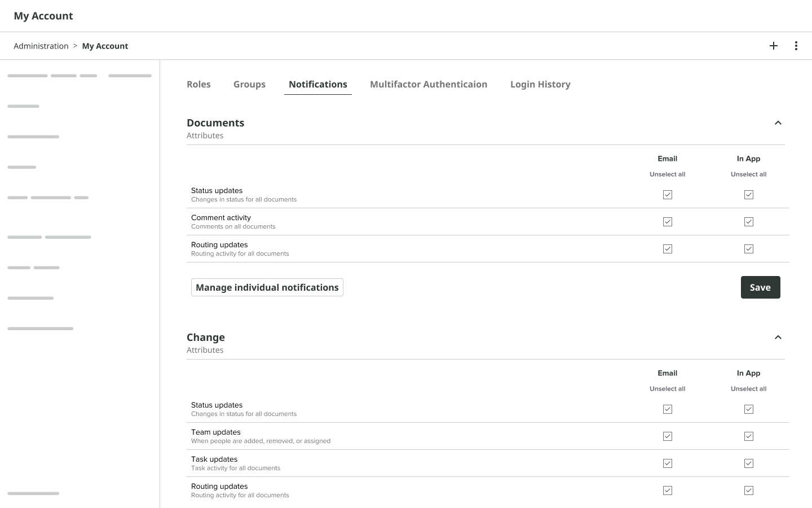This screenshot has width=812, height=508.
Task: Uncheck In App for Comment activity
Action: coord(749,222)
